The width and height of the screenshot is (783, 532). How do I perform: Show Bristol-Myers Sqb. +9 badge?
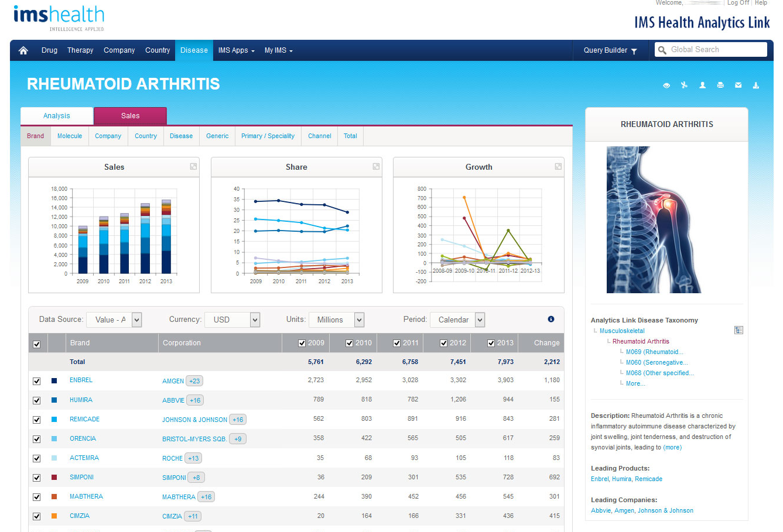coord(238,439)
